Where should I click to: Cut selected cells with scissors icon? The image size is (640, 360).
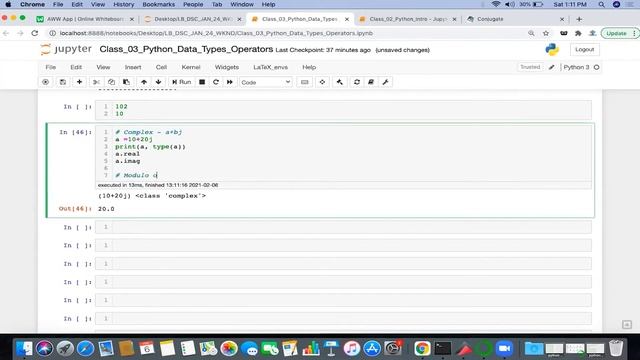(x=96, y=82)
